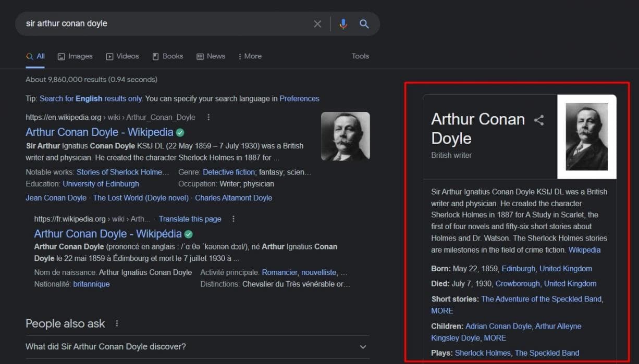Switch to the News tab

[211, 56]
